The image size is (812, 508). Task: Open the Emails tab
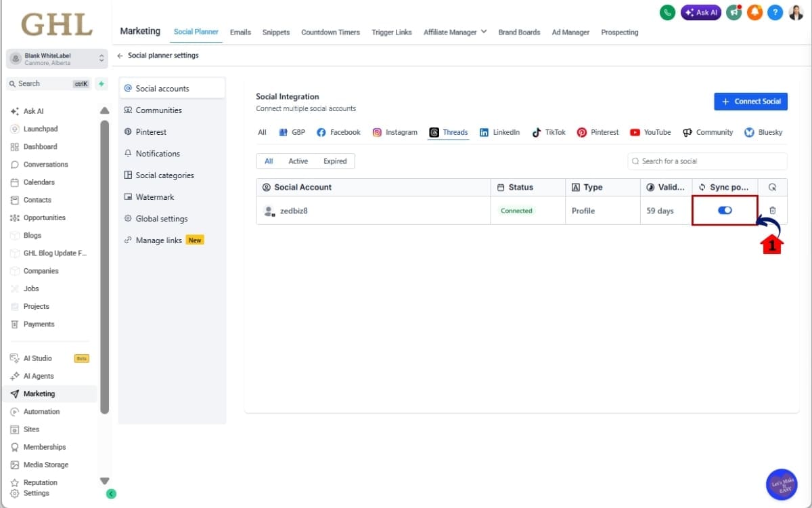pyautogui.click(x=240, y=32)
